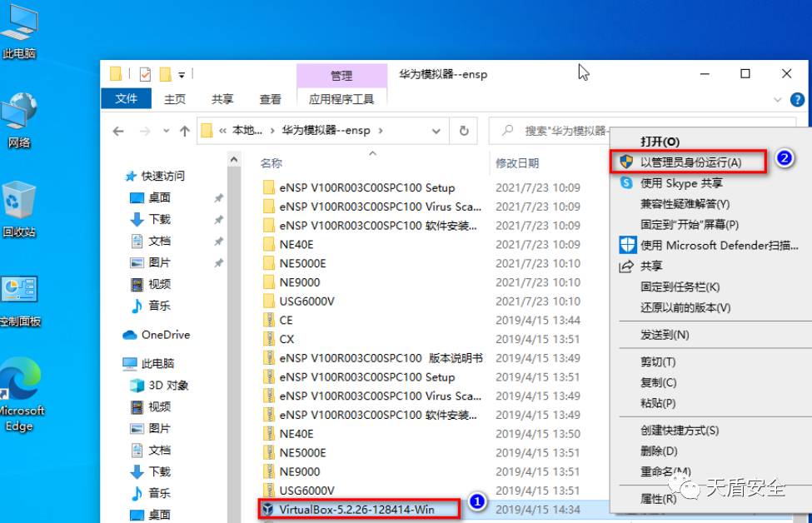This screenshot has width=812, height=523.
Task: Open the This PC (此电脑) desktop icon
Action: click(19, 31)
